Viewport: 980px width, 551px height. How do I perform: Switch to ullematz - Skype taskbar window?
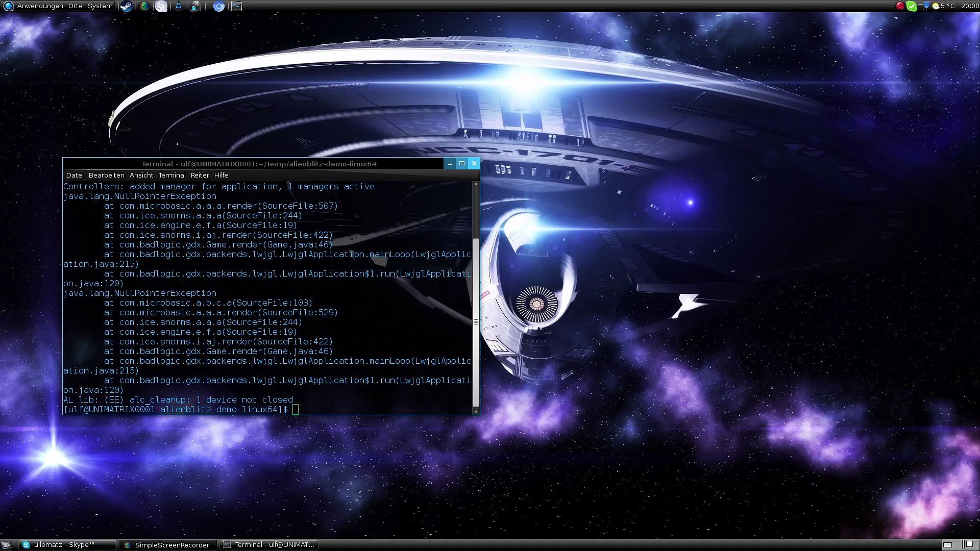pos(67,545)
